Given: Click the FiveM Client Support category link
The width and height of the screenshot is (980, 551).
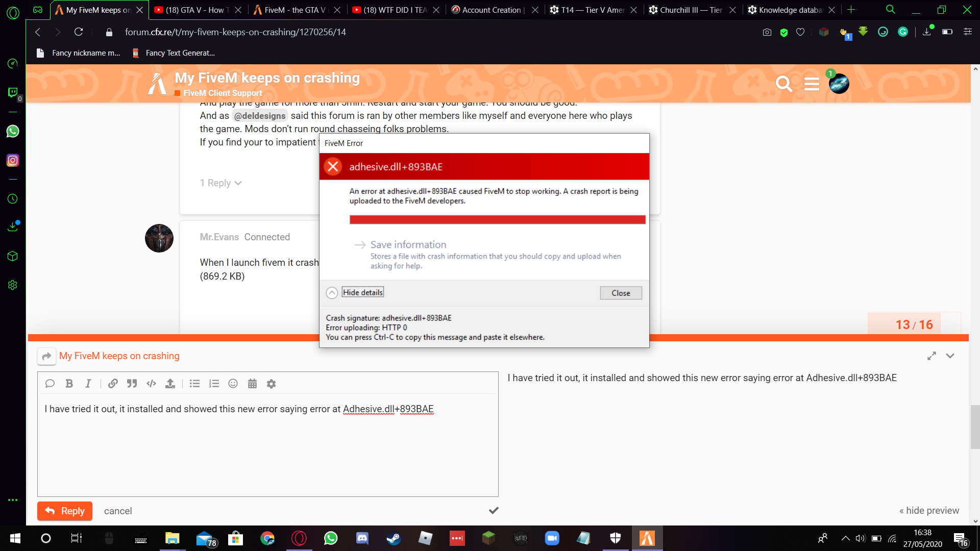Looking at the screenshot, I should coord(223,93).
